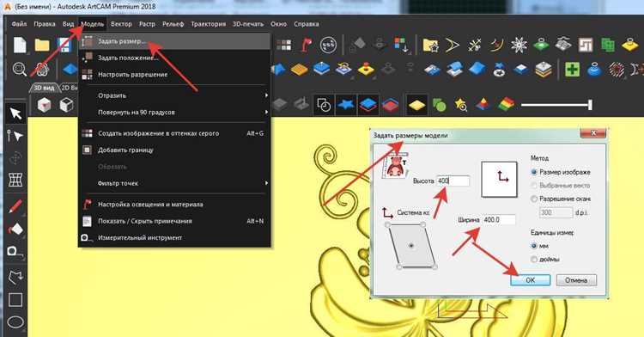Viewport: 644px width, 337px height.
Task: Click the Ширина input field
Action: click(x=499, y=220)
